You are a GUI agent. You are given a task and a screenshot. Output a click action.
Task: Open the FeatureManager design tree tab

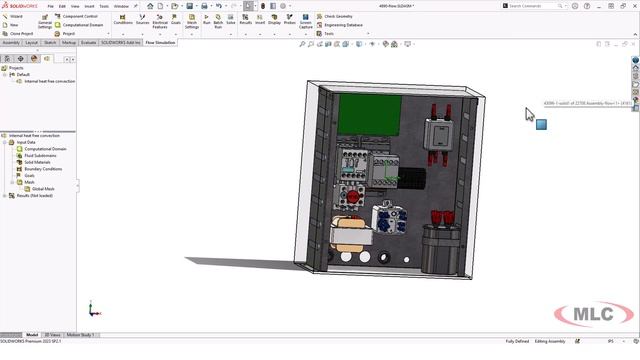(x=7, y=59)
